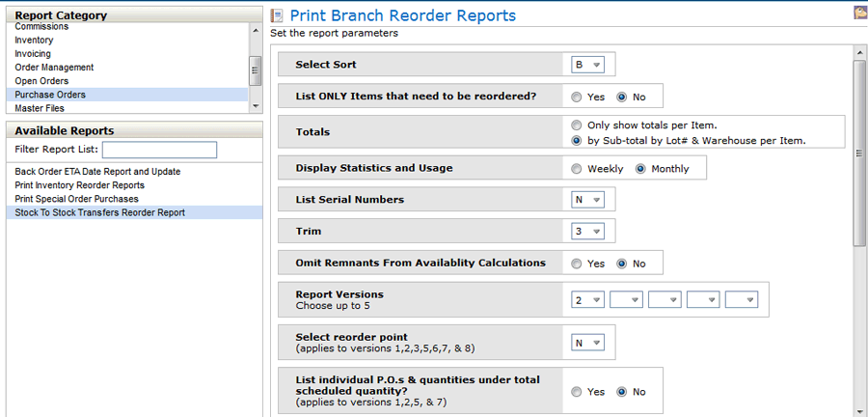This screenshot has width=868, height=417.
Task: Choose Weekly for Display Statistics and Usage
Action: pos(577,169)
